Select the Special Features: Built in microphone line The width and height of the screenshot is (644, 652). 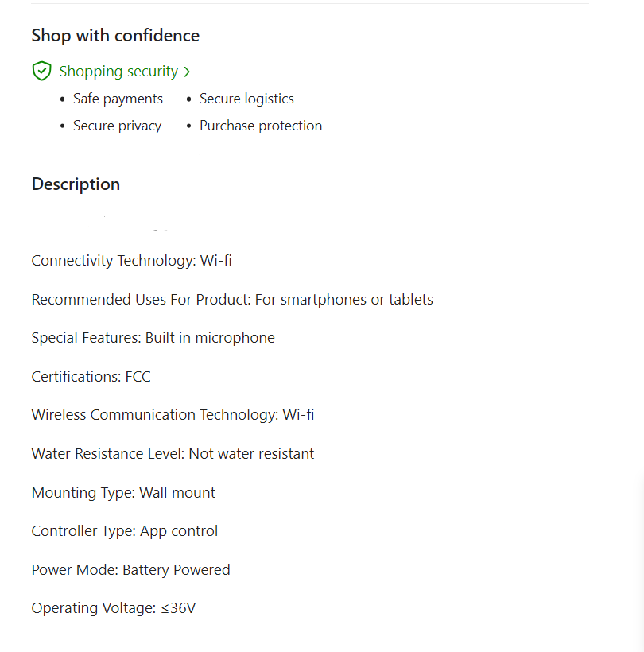pos(153,338)
